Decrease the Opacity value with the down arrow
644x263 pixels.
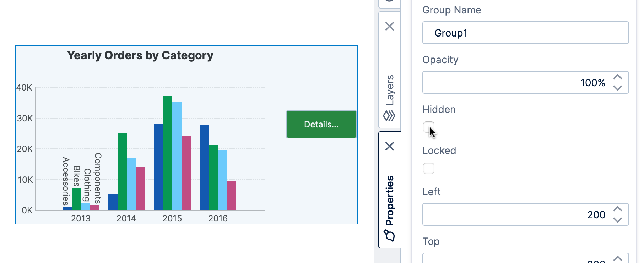618,87
